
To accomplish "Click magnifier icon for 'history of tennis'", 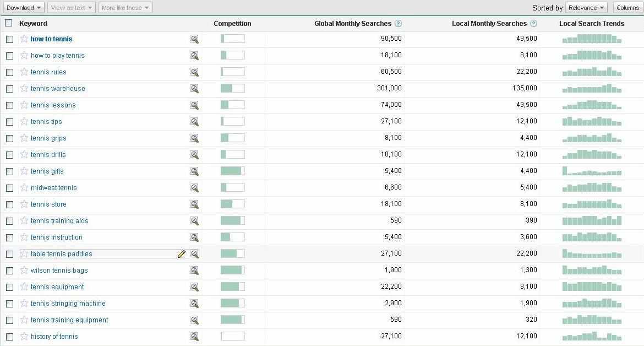I will click(194, 337).
